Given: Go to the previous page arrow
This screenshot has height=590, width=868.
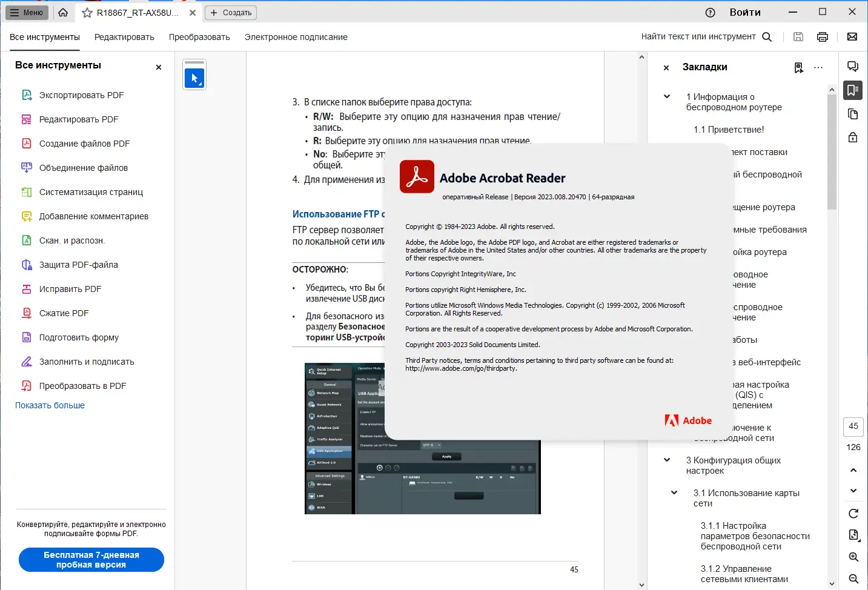Looking at the screenshot, I should pyautogui.click(x=853, y=470).
